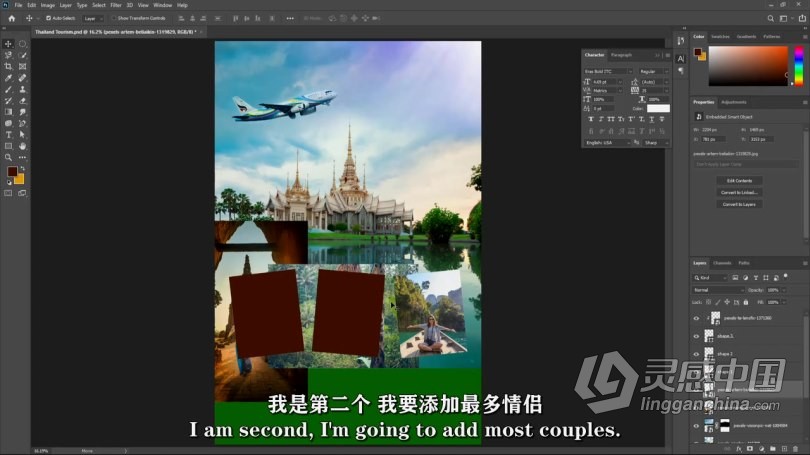Click the add layer mask icon

click(x=750, y=449)
